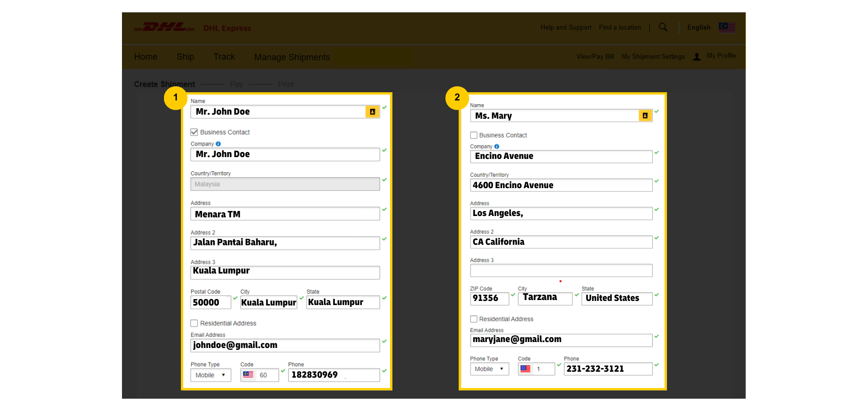Click receiver field Los Angeles,
This screenshot has height=411, width=868.
click(x=561, y=213)
